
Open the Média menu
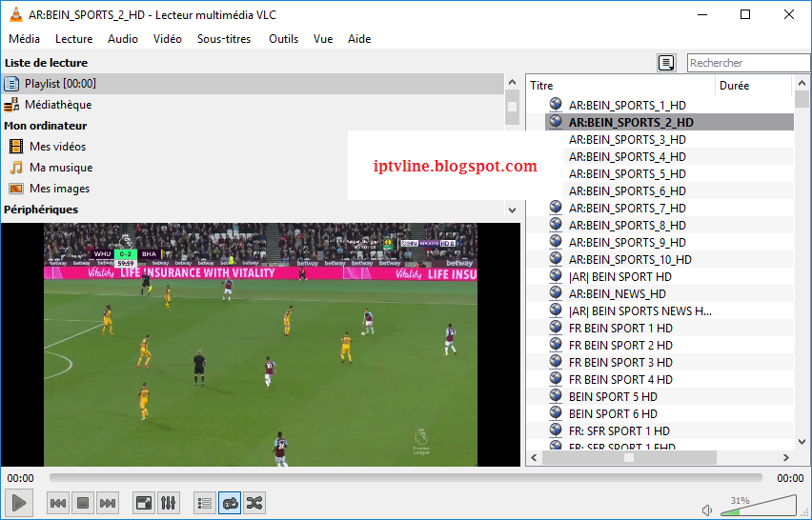pos(25,39)
